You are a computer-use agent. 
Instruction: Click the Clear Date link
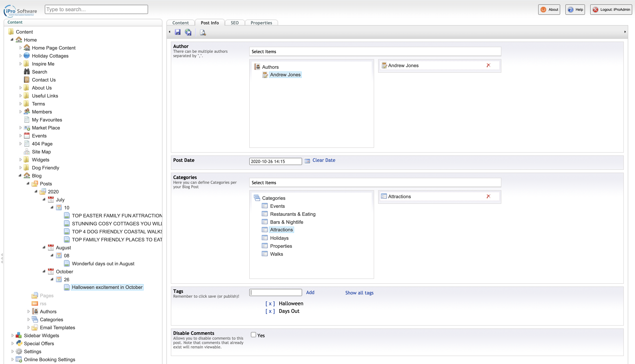pos(324,160)
